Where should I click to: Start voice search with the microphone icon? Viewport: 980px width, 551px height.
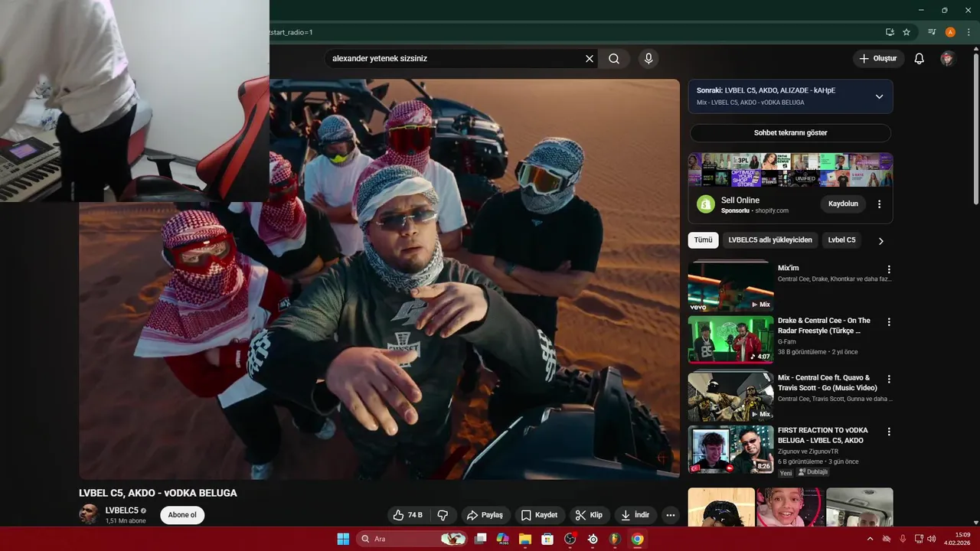648,58
